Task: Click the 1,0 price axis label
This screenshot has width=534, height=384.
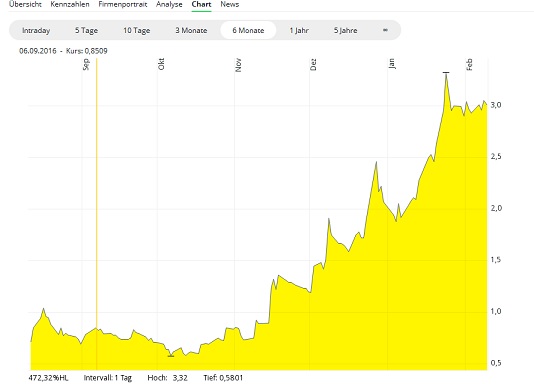Action: (496, 311)
